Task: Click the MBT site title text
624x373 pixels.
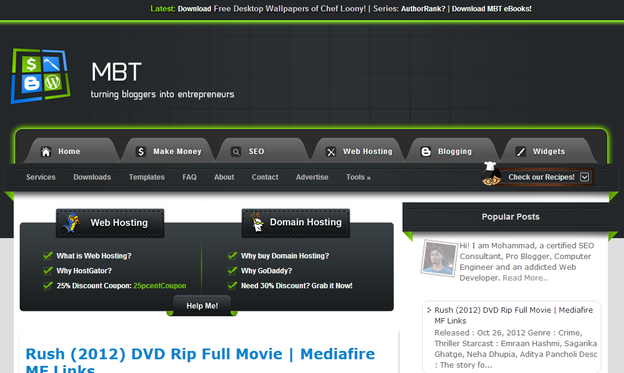Action: pos(116,72)
